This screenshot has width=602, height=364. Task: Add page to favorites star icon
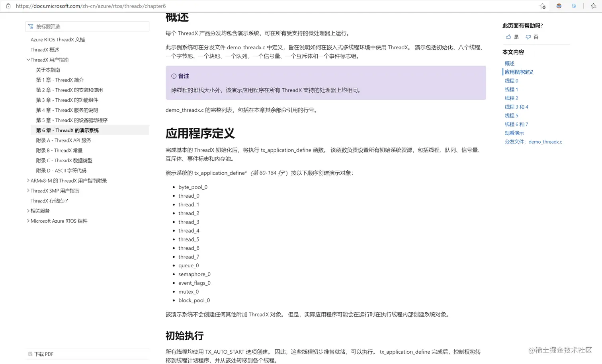[x=542, y=6]
